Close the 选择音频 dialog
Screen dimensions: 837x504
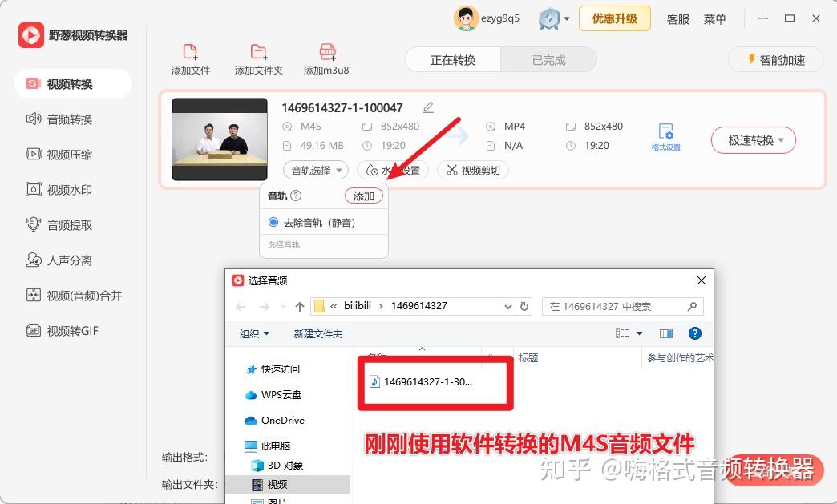click(701, 280)
